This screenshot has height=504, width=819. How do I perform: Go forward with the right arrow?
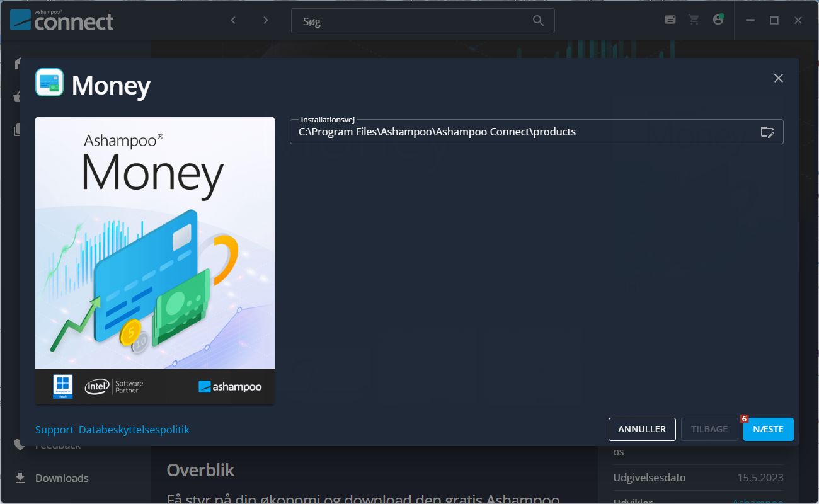click(x=266, y=20)
